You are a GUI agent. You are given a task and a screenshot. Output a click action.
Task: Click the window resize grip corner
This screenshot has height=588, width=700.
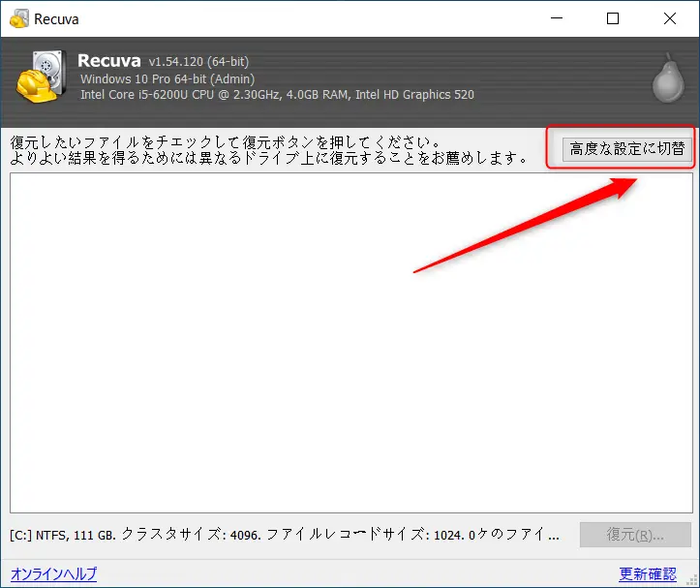(x=693, y=580)
